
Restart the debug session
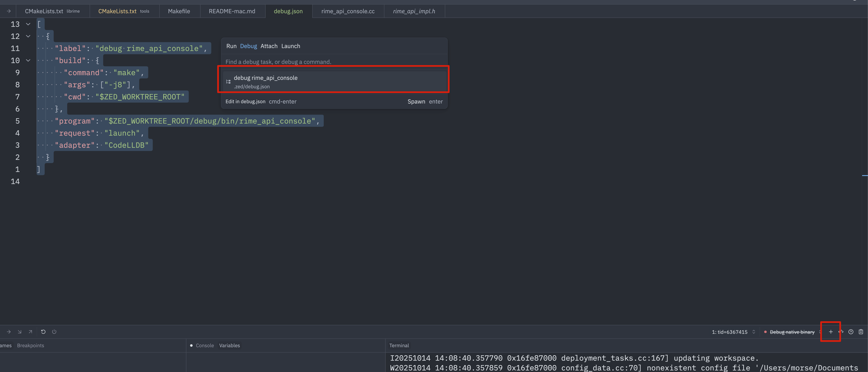click(x=43, y=332)
